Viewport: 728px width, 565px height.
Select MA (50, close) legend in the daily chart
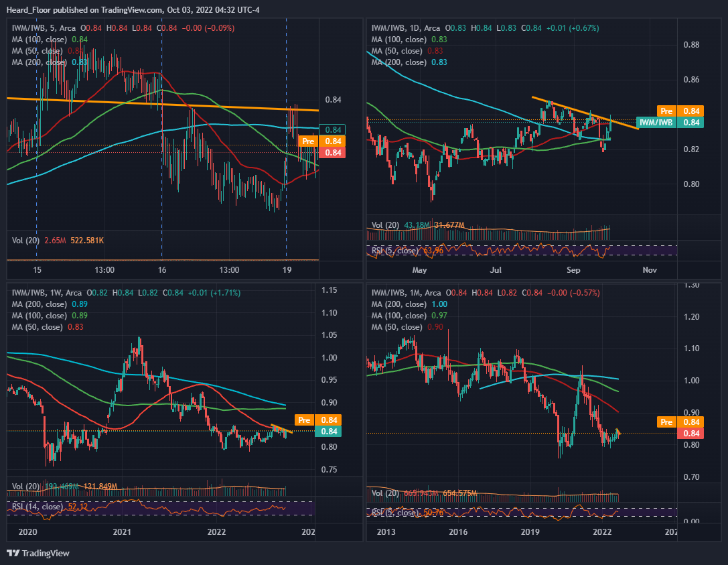pos(407,51)
